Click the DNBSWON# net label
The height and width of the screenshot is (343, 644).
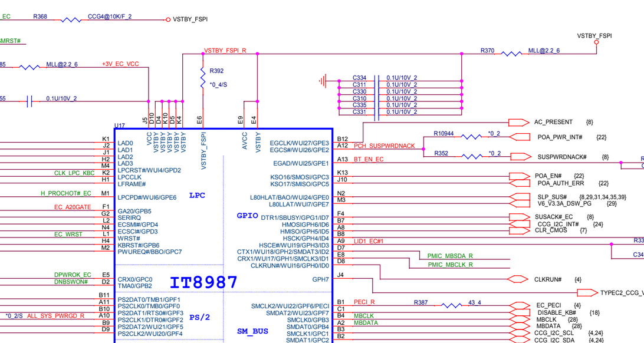[x=71, y=282]
